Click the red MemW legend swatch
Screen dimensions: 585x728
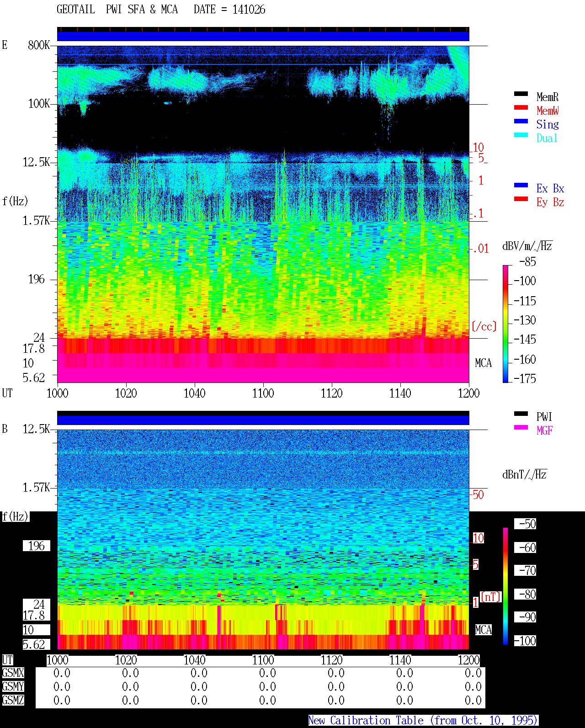pos(521,108)
